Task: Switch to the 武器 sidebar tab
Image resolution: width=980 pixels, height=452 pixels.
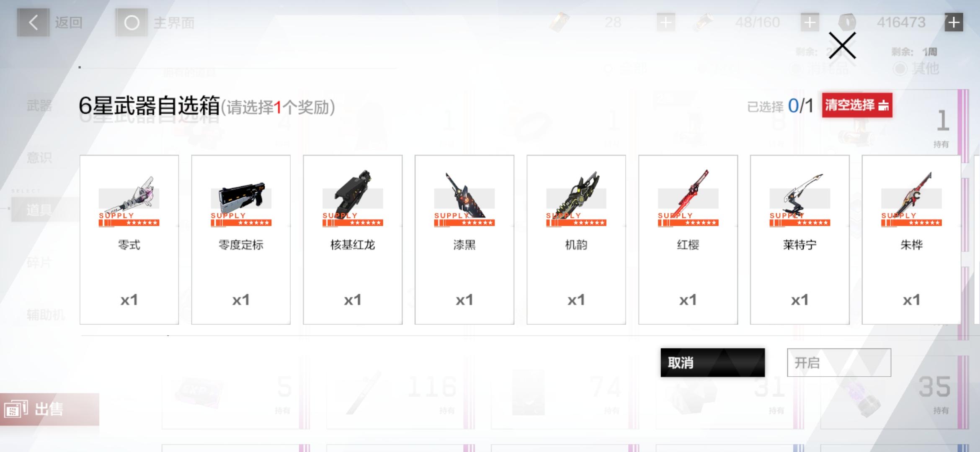Action: click(39, 105)
